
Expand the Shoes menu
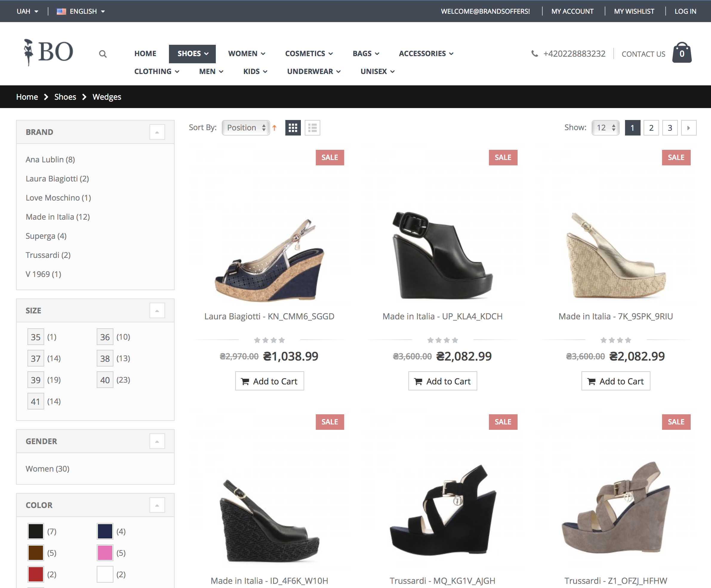pos(192,54)
